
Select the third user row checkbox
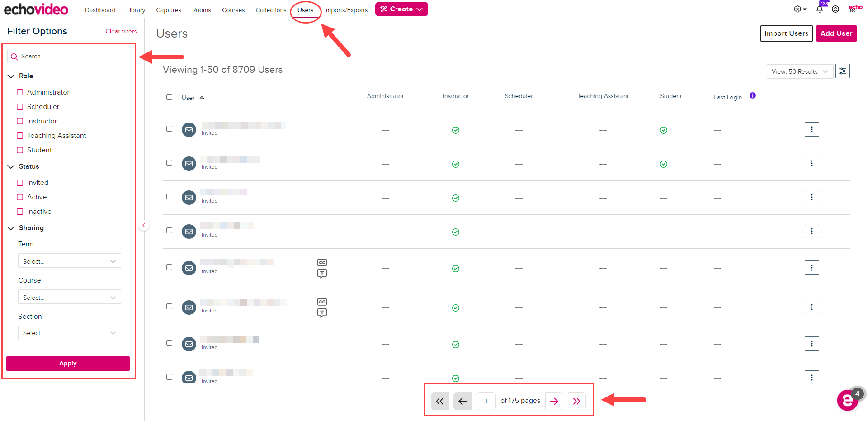click(170, 196)
